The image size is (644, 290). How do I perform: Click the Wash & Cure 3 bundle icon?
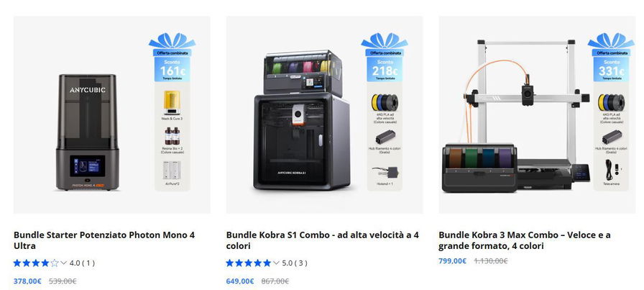172,102
